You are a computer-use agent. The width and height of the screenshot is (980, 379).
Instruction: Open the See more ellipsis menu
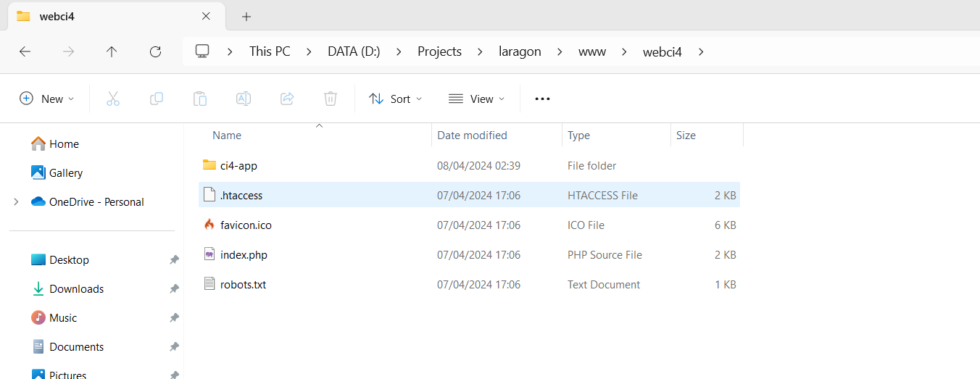click(x=542, y=99)
